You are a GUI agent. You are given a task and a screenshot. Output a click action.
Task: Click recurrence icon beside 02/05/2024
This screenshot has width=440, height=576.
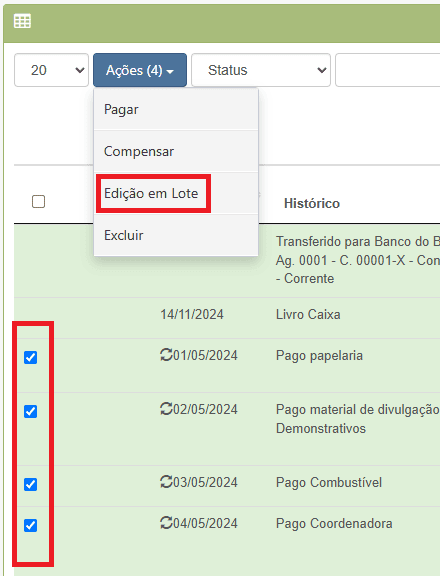166,408
